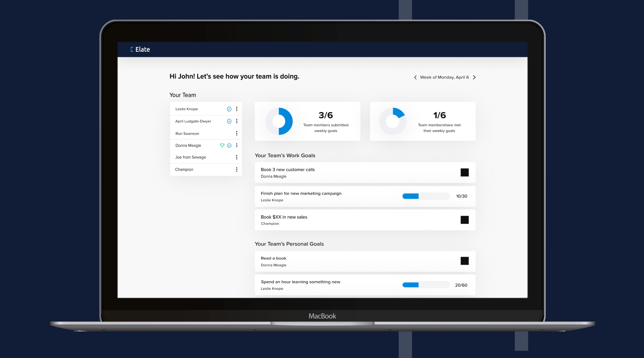Open the three-dot menu for Joe from Sewage
This screenshot has height=358, width=644.
click(237, 157)
